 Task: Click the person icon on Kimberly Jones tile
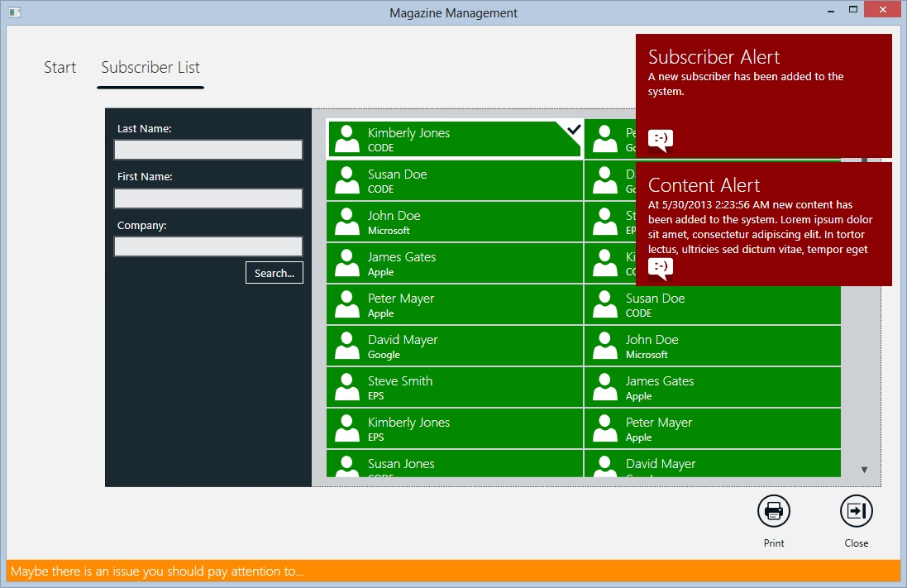click(x=346, y=138)
